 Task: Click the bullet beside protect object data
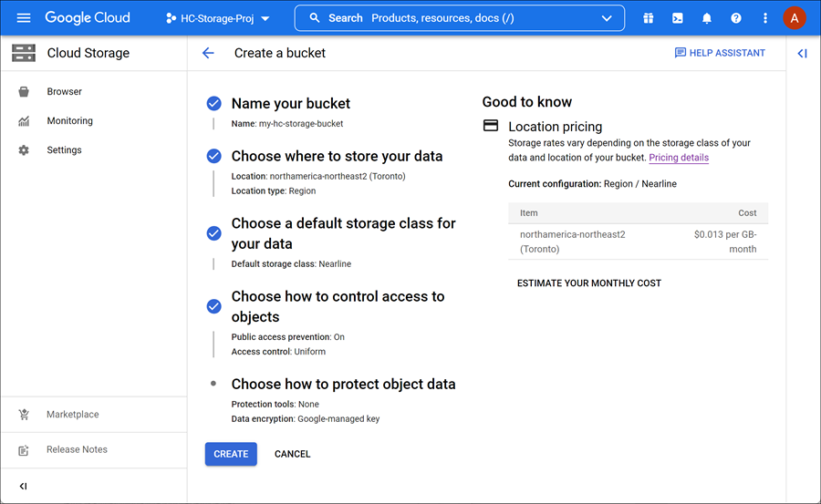[213, 384]
